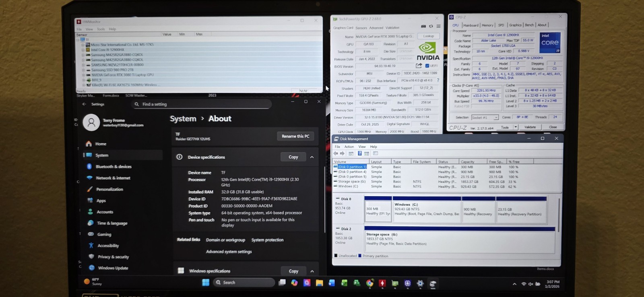Image resolution: width=644 pixels, height=297 pixels.
Task: Click the GPU-Z screenshot camera icon
Action: (423, 27)
